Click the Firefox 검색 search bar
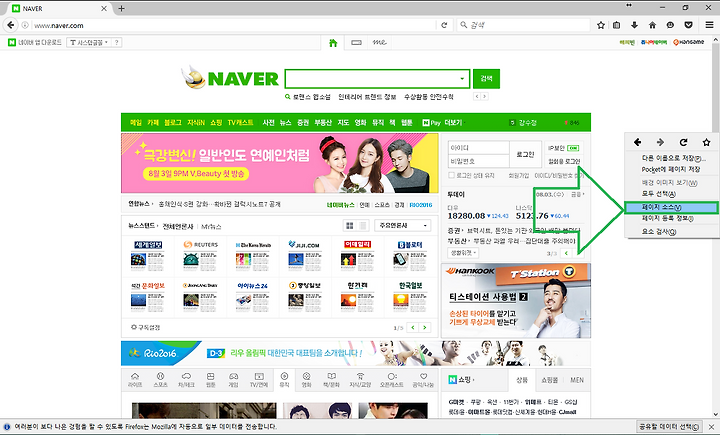Screen dimensions: 720x435 [x=523, y=25]
